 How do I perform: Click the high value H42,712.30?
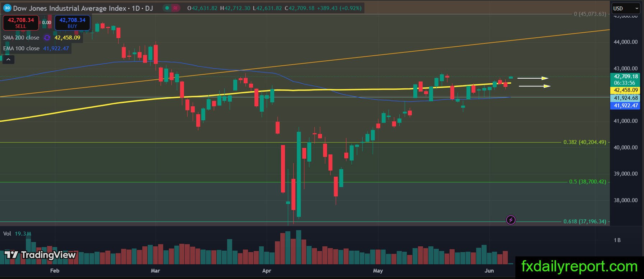coord(235,8)
